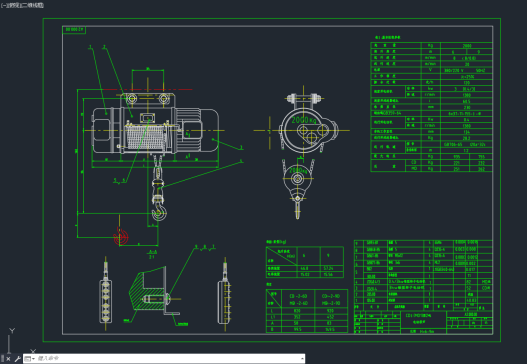
Task: Open the [-] viewport controls menu
Action: (x=3, y=5)
